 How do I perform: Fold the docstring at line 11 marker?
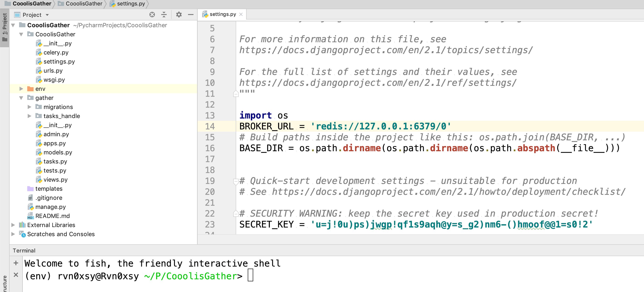click(236, 94)
